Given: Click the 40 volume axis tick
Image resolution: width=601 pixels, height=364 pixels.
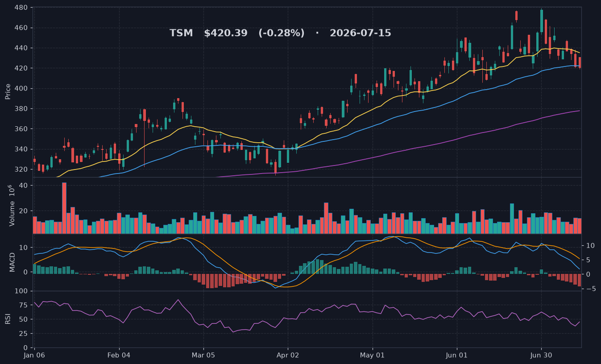Looking at the screenshot, I should click(x=24, y=185).
